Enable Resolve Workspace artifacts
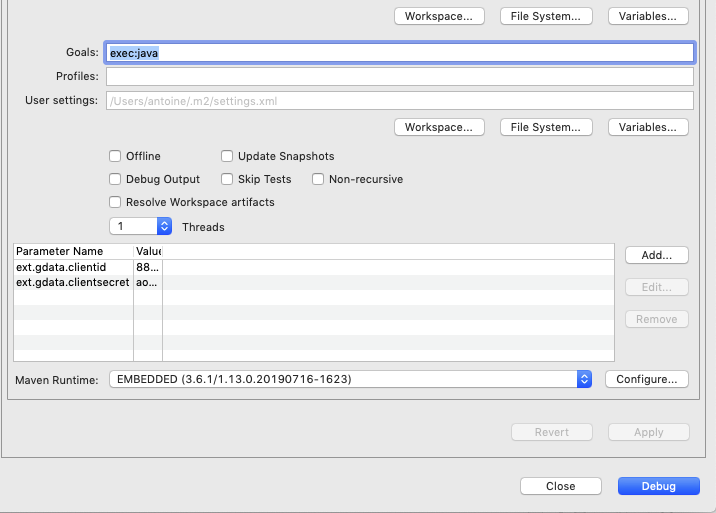This screenshot has width=716, height=513. (x=115, y=202)
